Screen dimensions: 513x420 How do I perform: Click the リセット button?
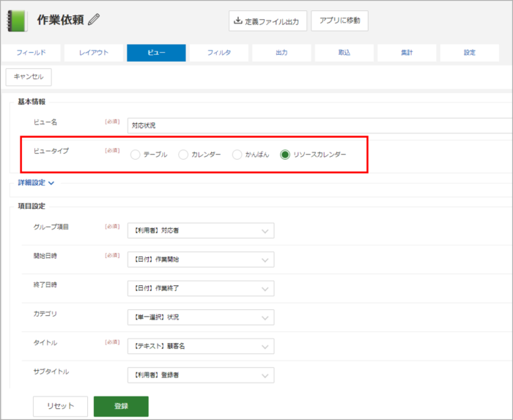coord(61,406)
